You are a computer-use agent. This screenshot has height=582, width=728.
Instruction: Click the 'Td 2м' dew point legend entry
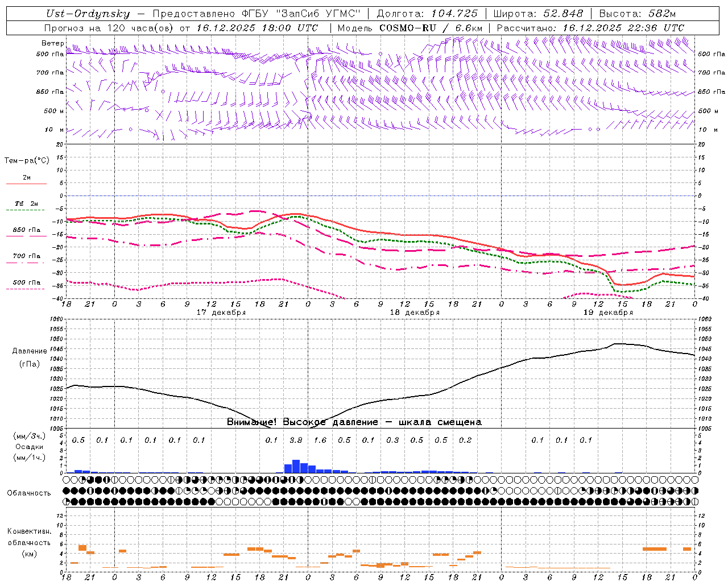(x=26, y=203)
